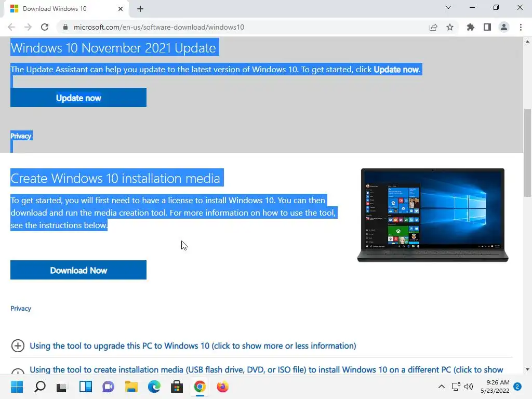Click the scrollbar down arrow
Screen dimensions: 532x399
tap(527, 369)
